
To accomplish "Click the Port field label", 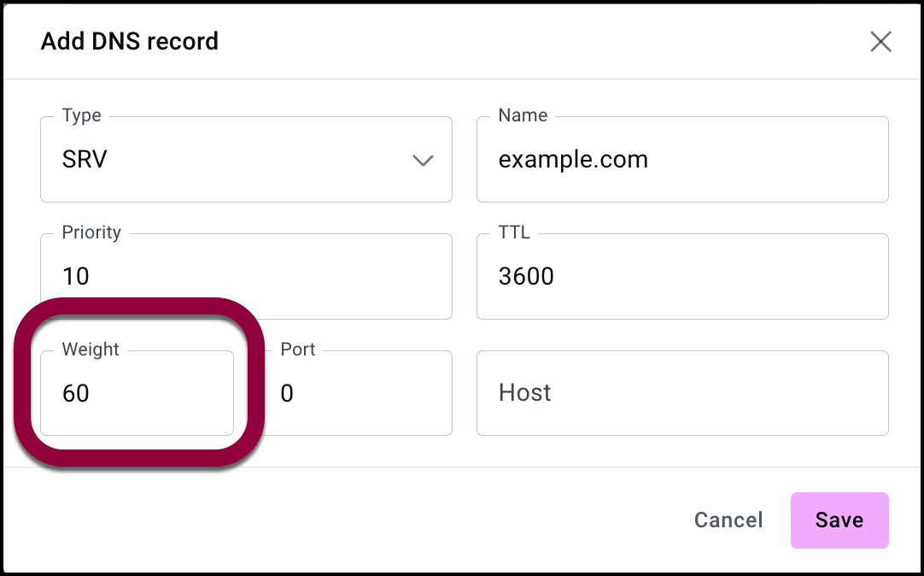I will coord(298,350).
